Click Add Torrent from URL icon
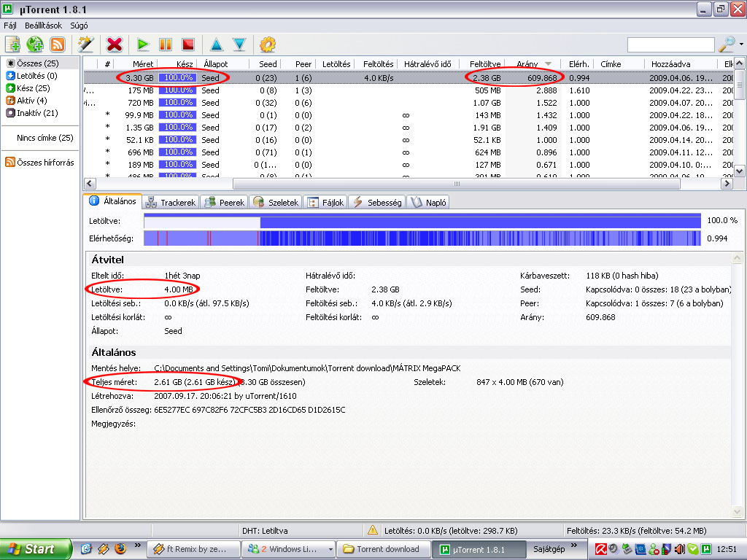 click(x=35, y=44)
